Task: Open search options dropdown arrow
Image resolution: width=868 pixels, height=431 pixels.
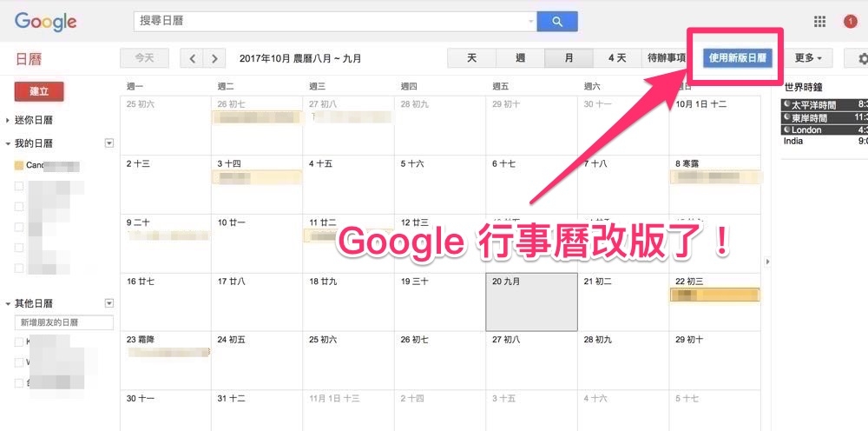Action: pos(531,22)
